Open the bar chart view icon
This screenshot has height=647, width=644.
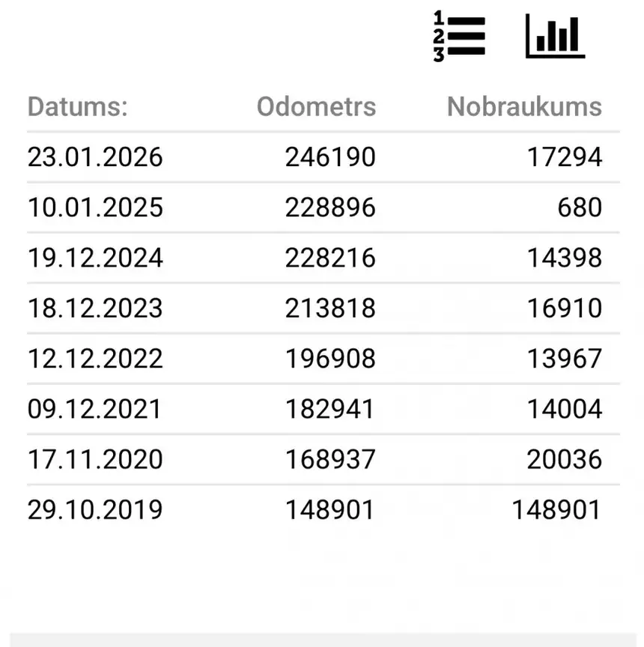(556, 36)
